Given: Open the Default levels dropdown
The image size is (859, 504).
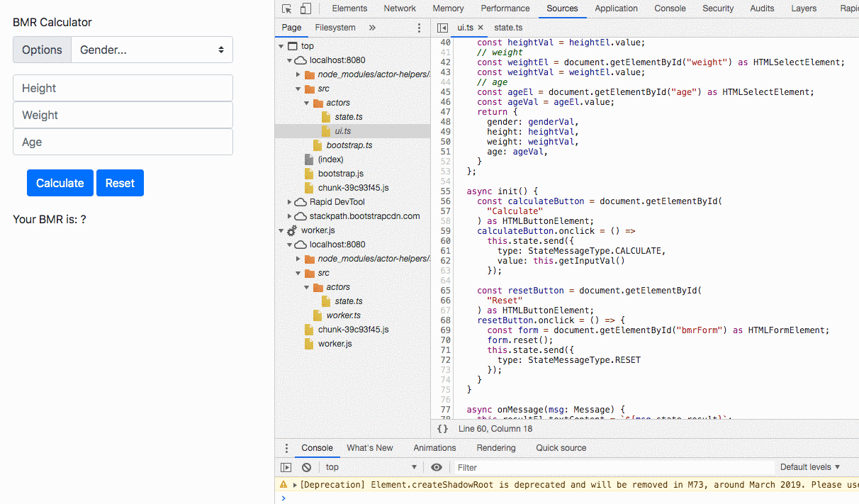Looking at the screenshot, I should click(x=810, y=467).
